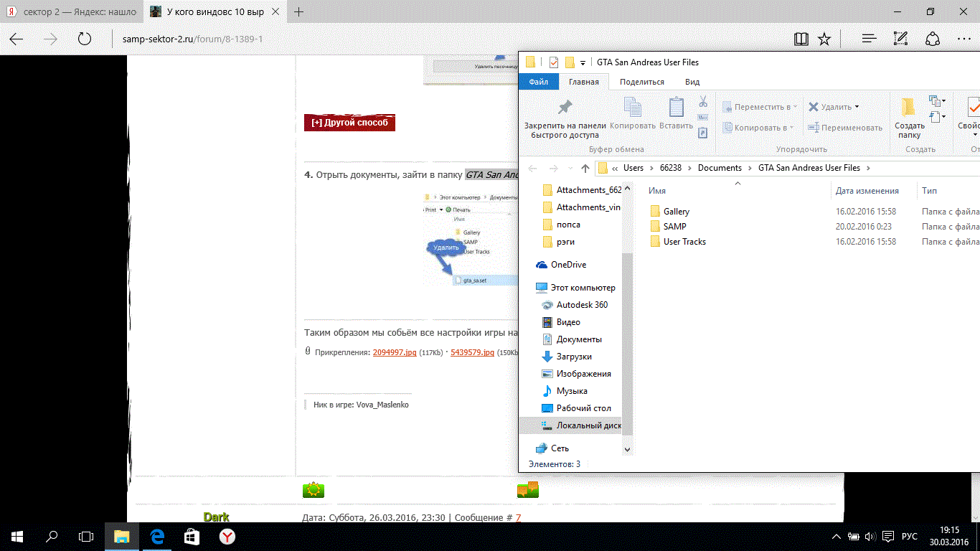Click the Cut scissors icon in ribbon
Viewport: 980px width, 551px height.
point(703,101)
